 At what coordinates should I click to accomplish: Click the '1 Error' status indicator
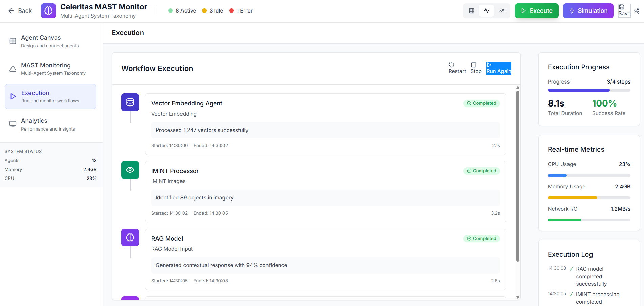pyautogui.click(x=241, y=11)
